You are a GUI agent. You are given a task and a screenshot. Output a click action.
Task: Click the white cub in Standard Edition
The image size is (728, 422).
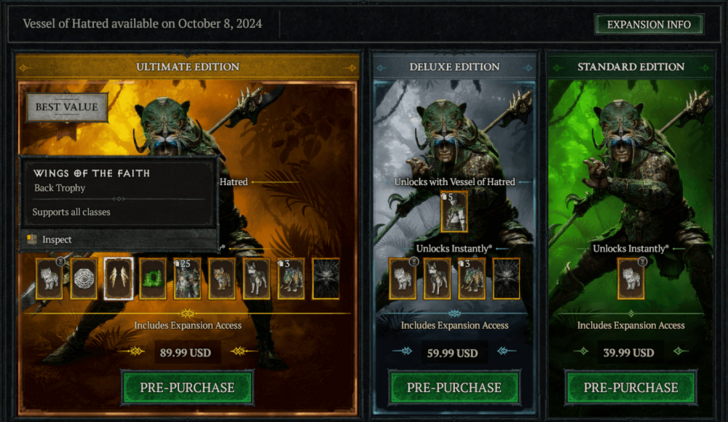(631, 279)
